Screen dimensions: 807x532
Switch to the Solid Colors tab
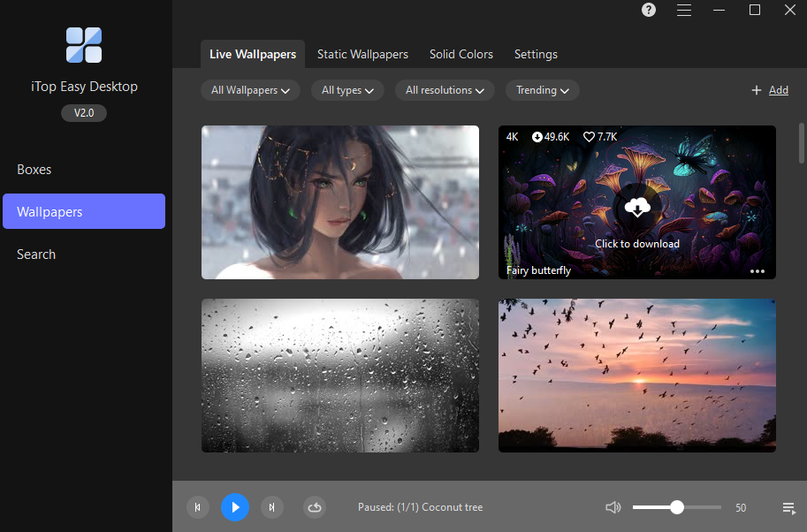point(461,54)
